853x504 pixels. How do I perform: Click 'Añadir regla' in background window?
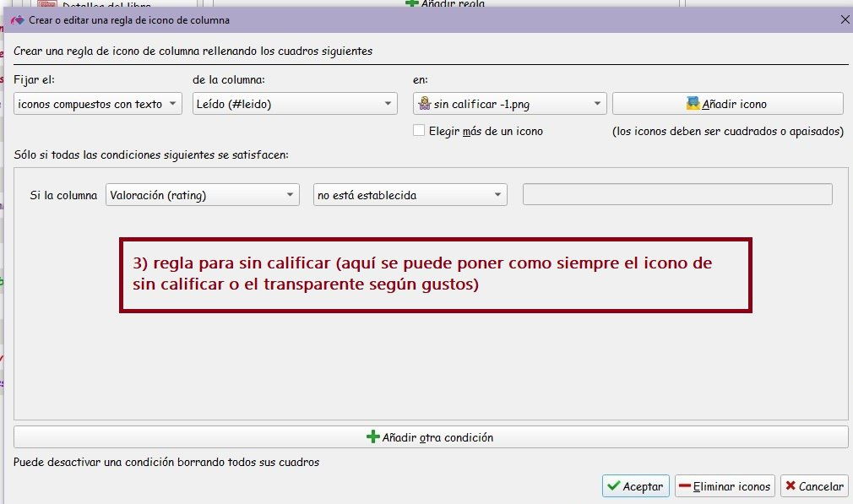445,3
